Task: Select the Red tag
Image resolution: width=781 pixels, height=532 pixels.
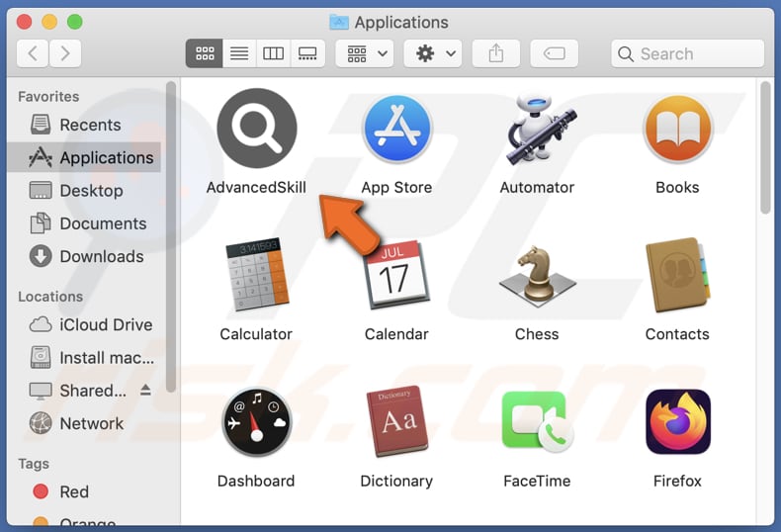Action: tap(84, 491)
